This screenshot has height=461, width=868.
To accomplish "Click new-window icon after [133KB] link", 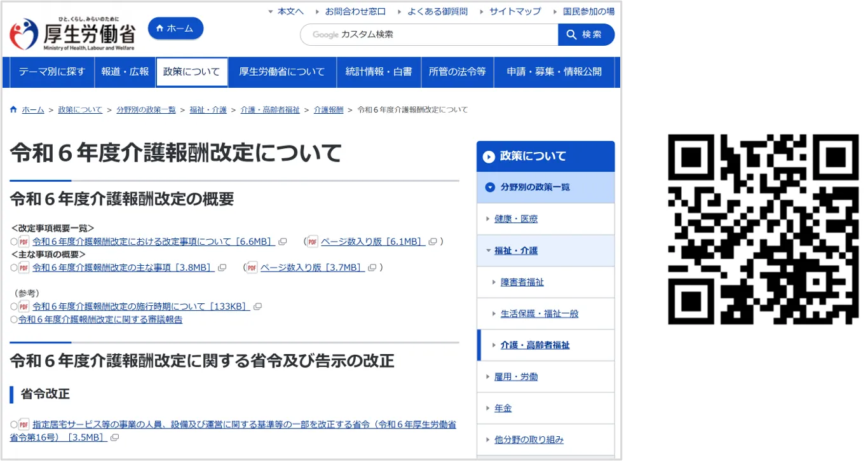I will [257, 306].
